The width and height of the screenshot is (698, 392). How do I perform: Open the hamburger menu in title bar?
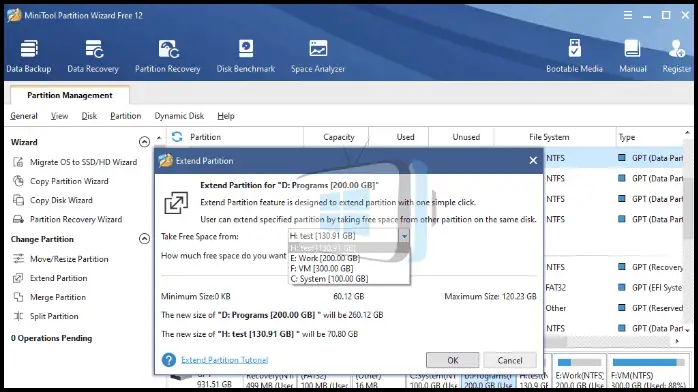pyautogui.click(x=628, y=16)
